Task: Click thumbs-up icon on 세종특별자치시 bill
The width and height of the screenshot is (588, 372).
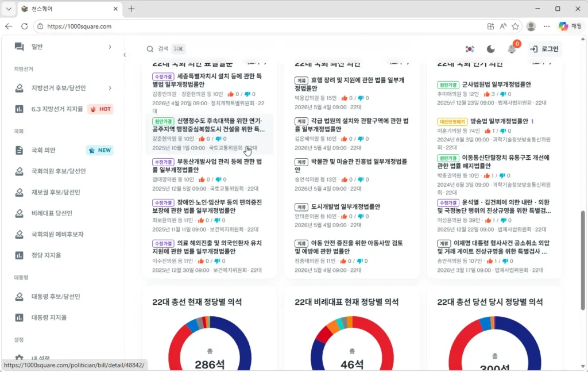Action: 231,94
